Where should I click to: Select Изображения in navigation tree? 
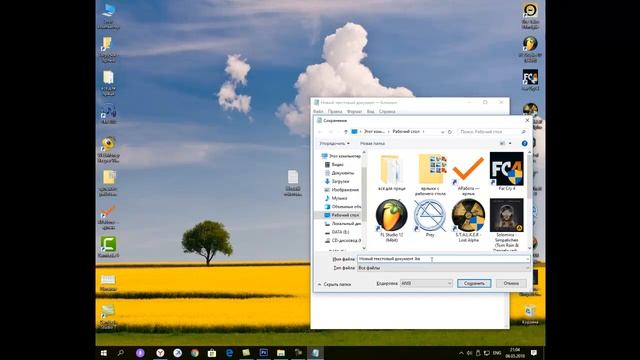tap(342, 190)
